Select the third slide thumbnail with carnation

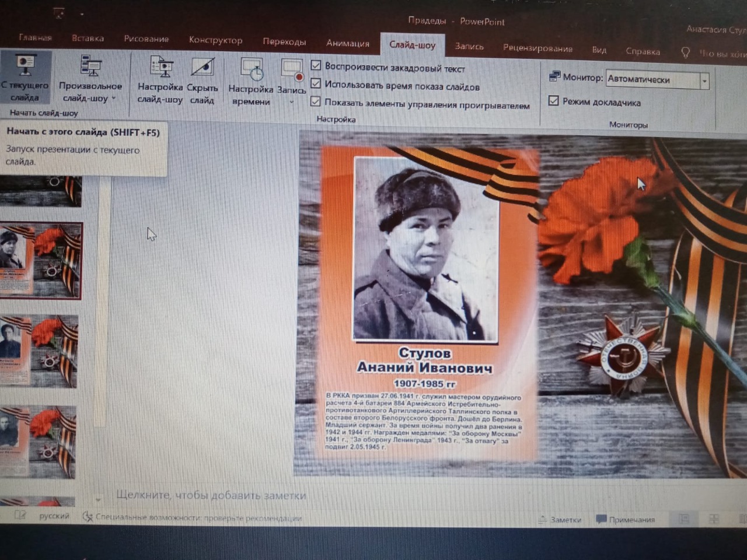tap(40, 351)
